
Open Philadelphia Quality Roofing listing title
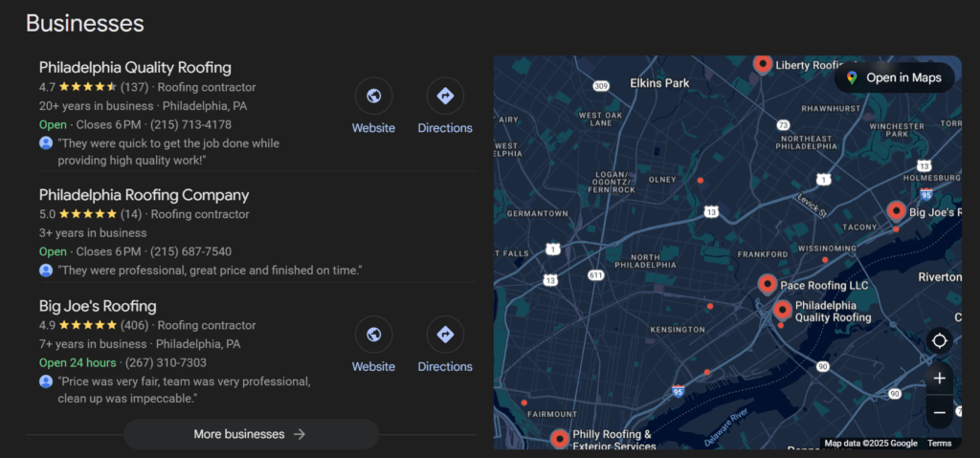(135, 68)
